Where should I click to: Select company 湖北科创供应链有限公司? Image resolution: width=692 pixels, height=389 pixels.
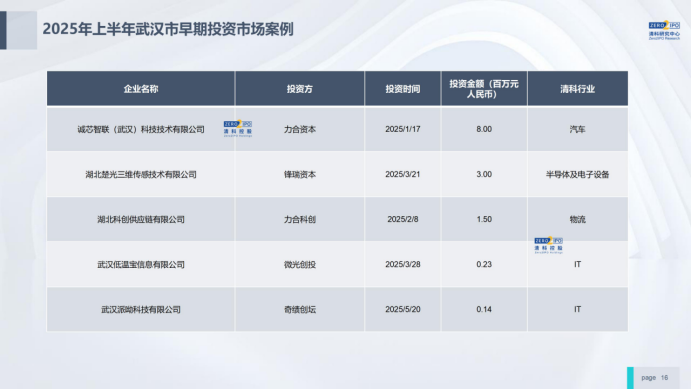pyautogui.click(x=141, y=219)
